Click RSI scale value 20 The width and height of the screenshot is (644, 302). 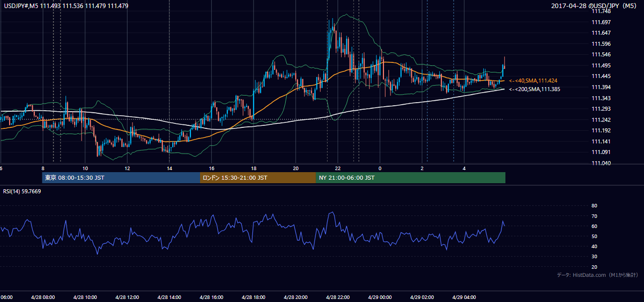pos(595,267)
